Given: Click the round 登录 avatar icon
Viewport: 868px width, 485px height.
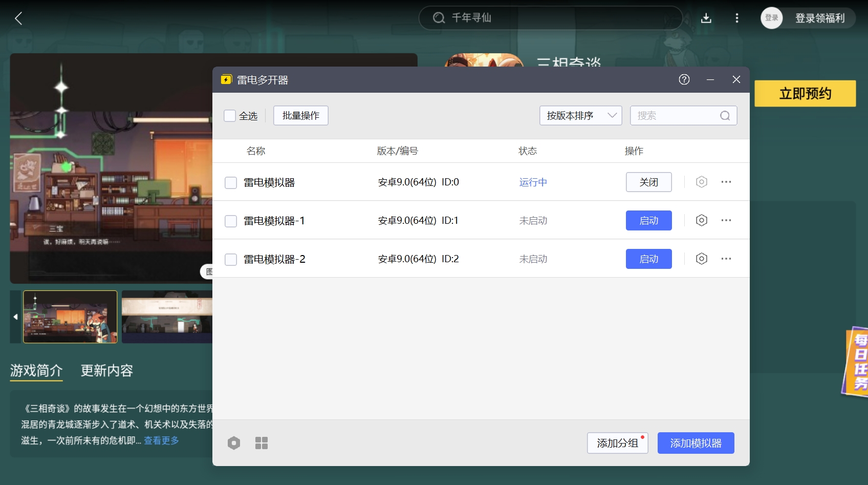Looking at the screenshot, I should click(x=771, y=18).
